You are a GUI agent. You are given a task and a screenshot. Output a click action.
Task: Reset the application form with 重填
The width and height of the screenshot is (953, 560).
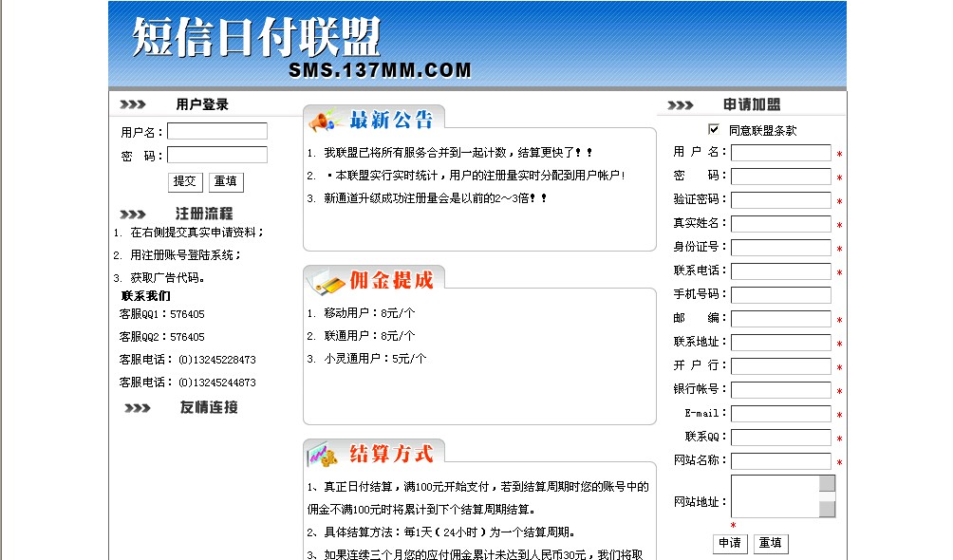[770, 544]
